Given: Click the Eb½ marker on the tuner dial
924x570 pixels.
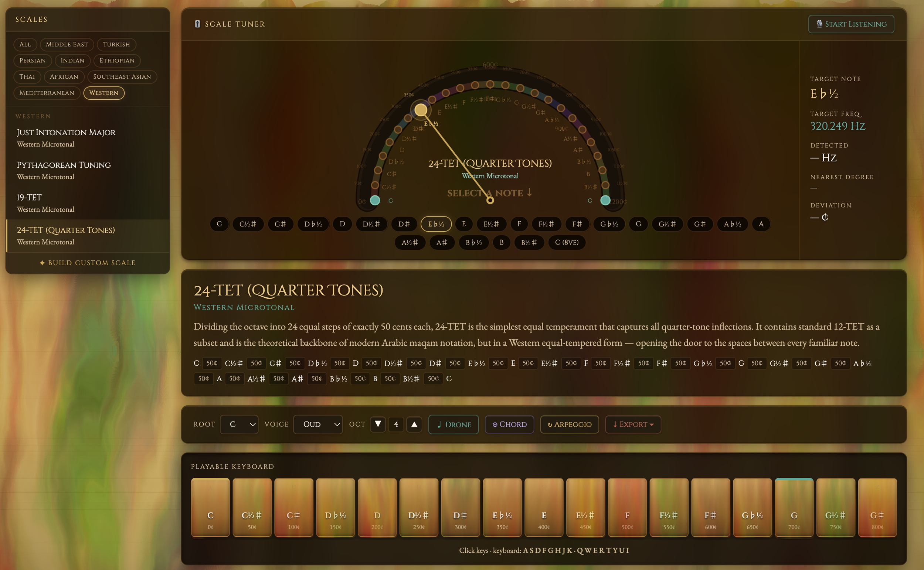Looking at the screenshot, I should coord(421,110).
